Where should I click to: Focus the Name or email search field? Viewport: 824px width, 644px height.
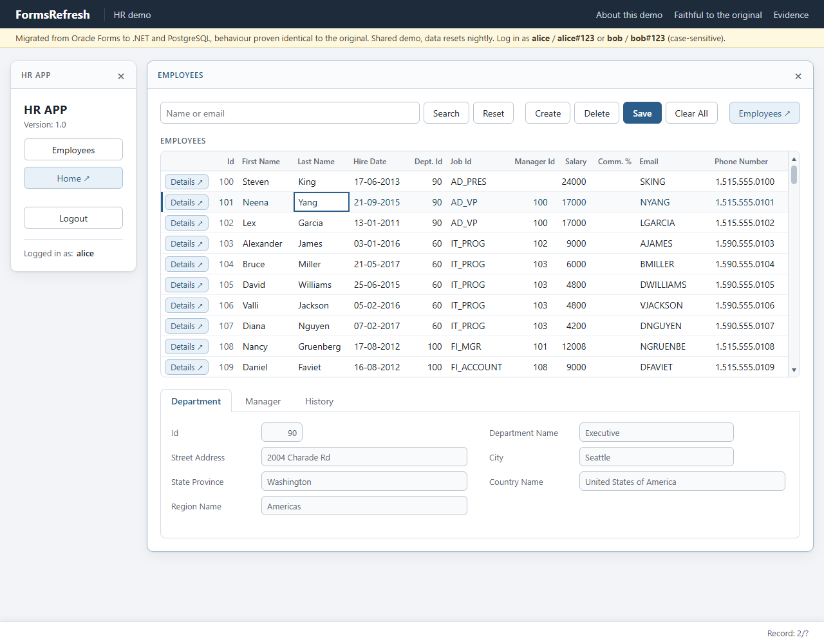tap(290, 113)
